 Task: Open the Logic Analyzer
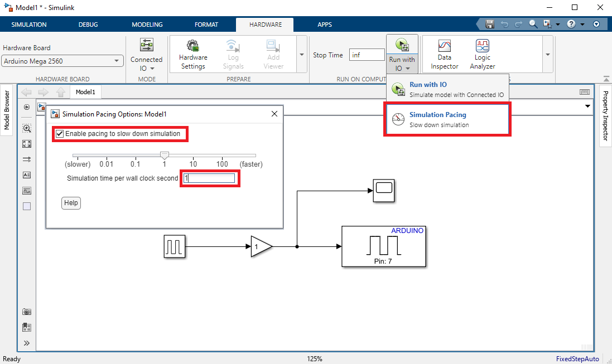(482, 54)
